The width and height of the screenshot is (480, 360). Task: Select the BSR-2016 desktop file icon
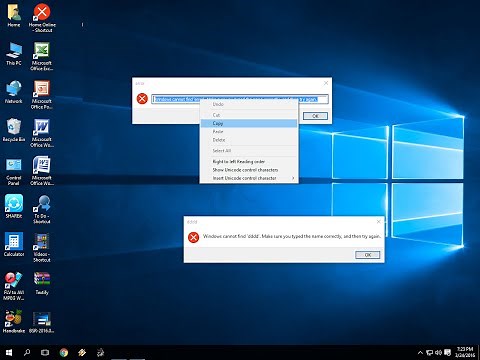pos(42,322)
